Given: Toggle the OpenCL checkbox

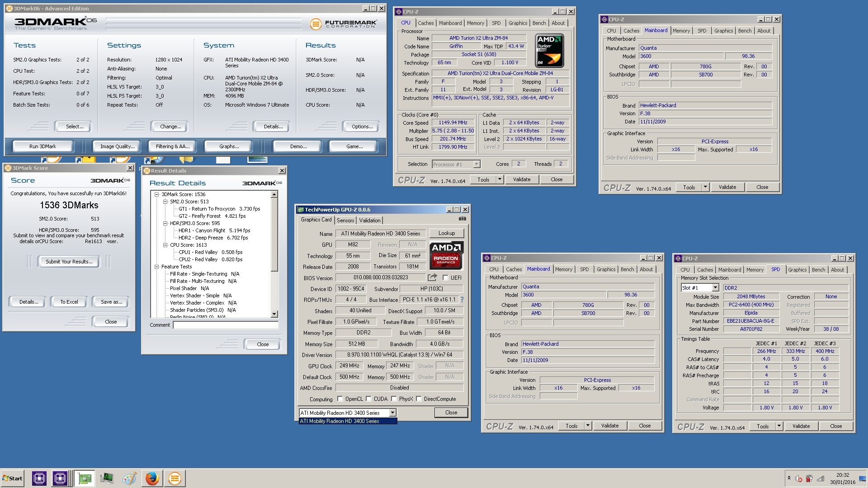Looking at the screenshot, I should pyautogui.click(x=340, y=399).
